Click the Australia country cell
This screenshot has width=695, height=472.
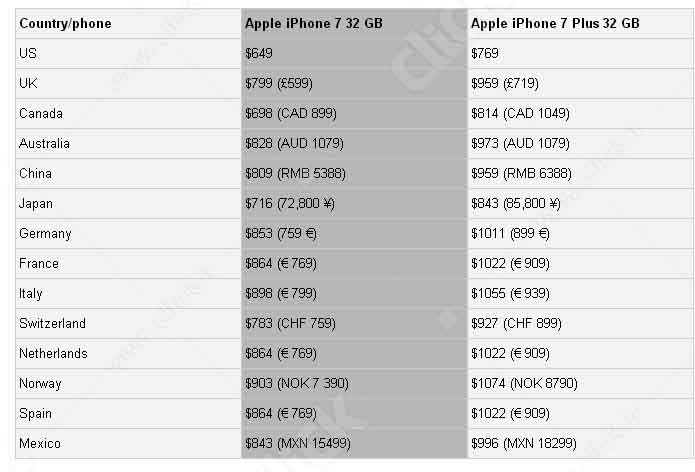(44, 143)
